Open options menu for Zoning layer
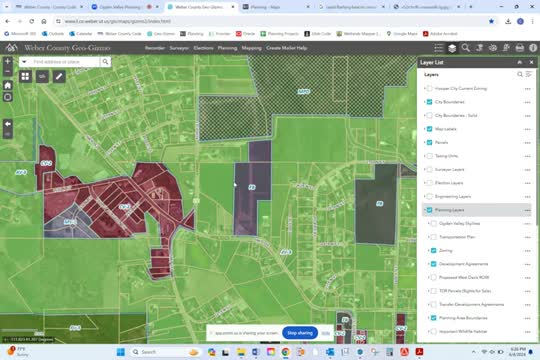The height and width of the screenshot is (360, 540). coord(527,251)
